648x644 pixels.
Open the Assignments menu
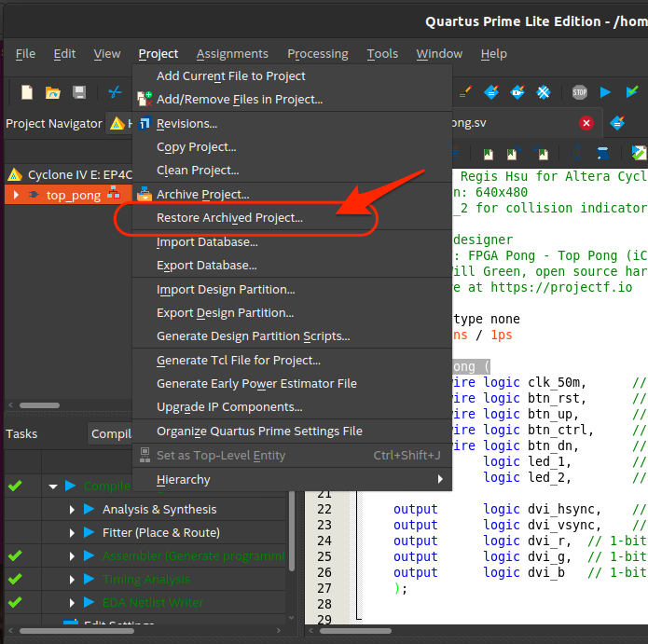click(x=232, y=54)
